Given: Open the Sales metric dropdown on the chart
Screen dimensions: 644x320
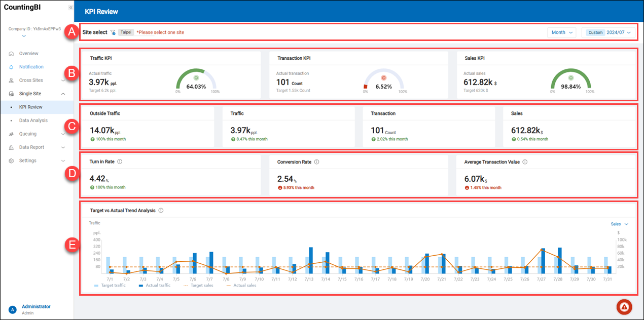Looking at the screenshot, I should [619, 223].
